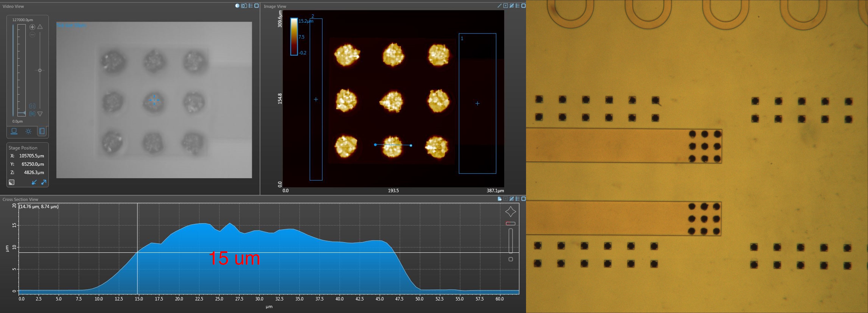
Task: Click the zoom in plus button beside the Z scale
Action: pos(32,27)
